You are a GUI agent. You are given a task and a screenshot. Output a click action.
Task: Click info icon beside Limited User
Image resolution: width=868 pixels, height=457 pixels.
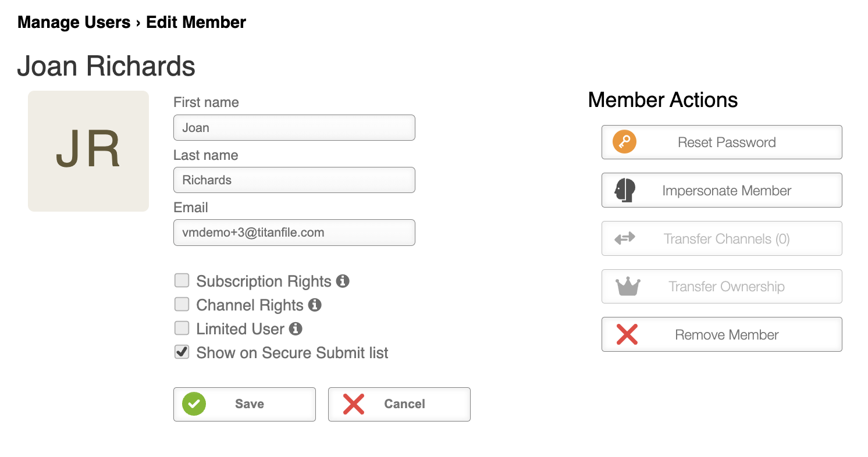click(296, 329)
